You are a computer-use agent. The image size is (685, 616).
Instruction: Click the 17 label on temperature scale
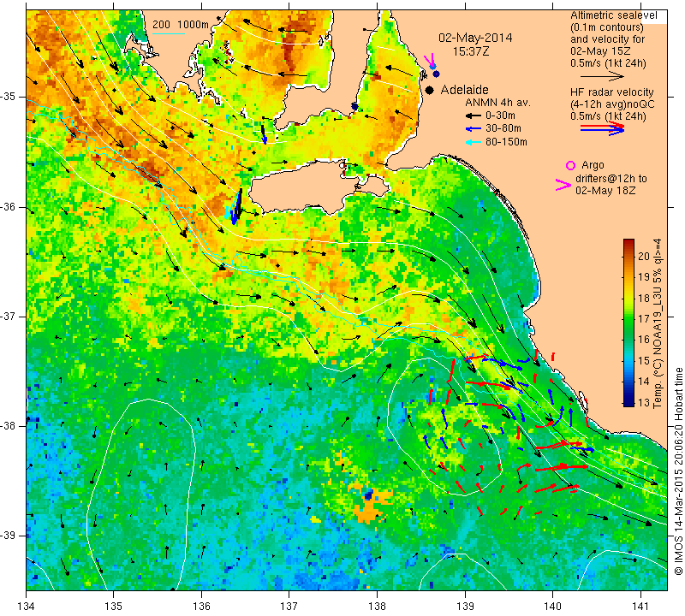click(644, 319)
